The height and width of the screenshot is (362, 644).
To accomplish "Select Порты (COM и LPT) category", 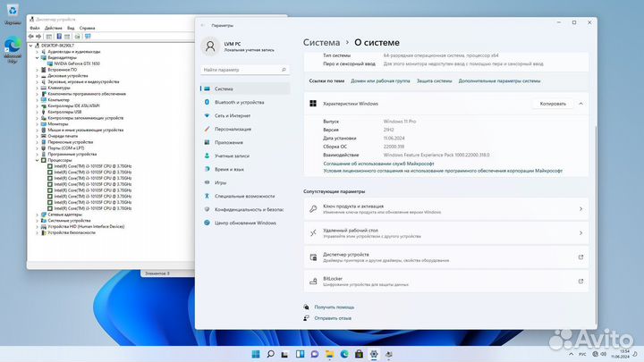I will [65, 148].
